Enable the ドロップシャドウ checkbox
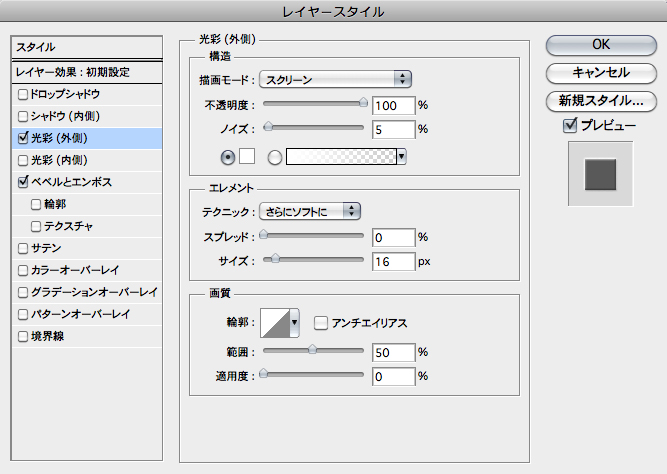Image resolution: width=667 pixels, height=474 pixels. [24, 94]
